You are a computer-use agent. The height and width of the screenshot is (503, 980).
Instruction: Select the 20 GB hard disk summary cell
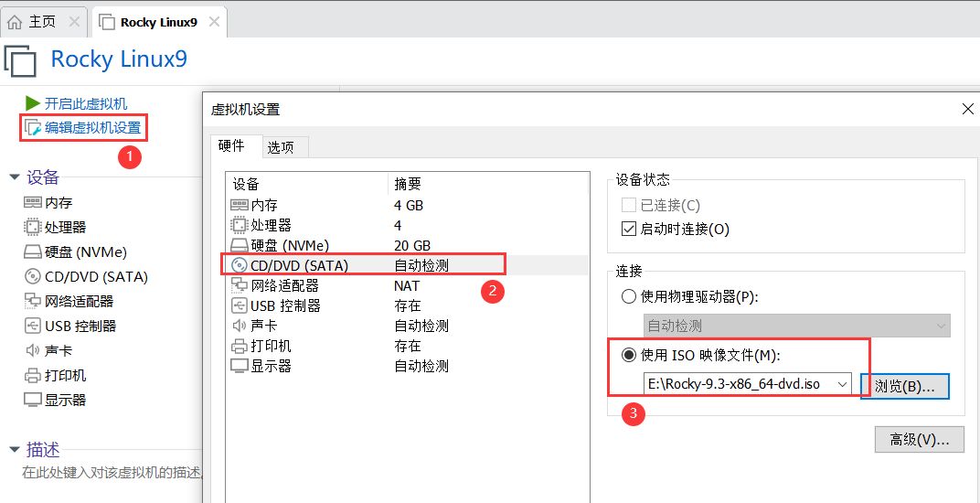(412, 245)
